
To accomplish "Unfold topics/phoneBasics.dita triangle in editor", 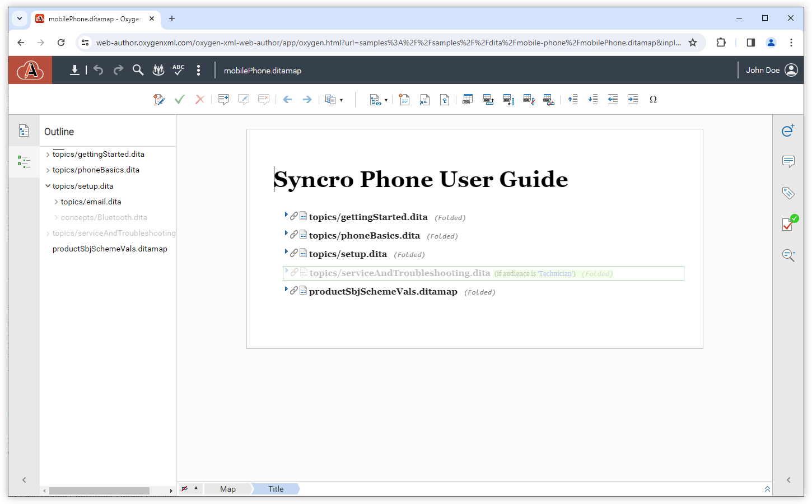I will click(286, 233).
